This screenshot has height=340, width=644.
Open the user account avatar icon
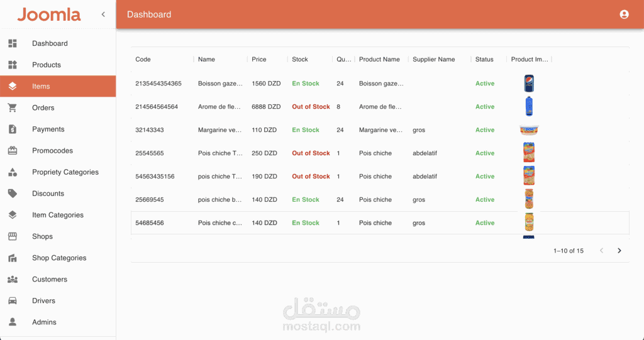[624, 14]
